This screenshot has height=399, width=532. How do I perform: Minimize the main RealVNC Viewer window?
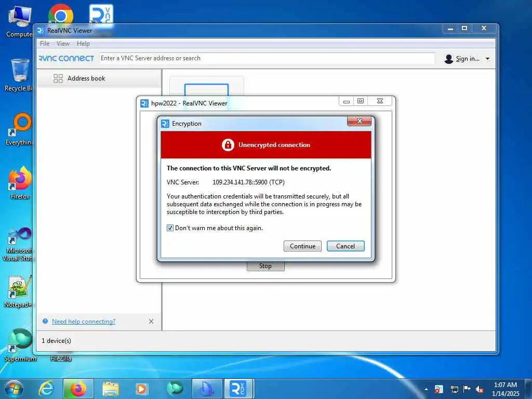point(450,29)
